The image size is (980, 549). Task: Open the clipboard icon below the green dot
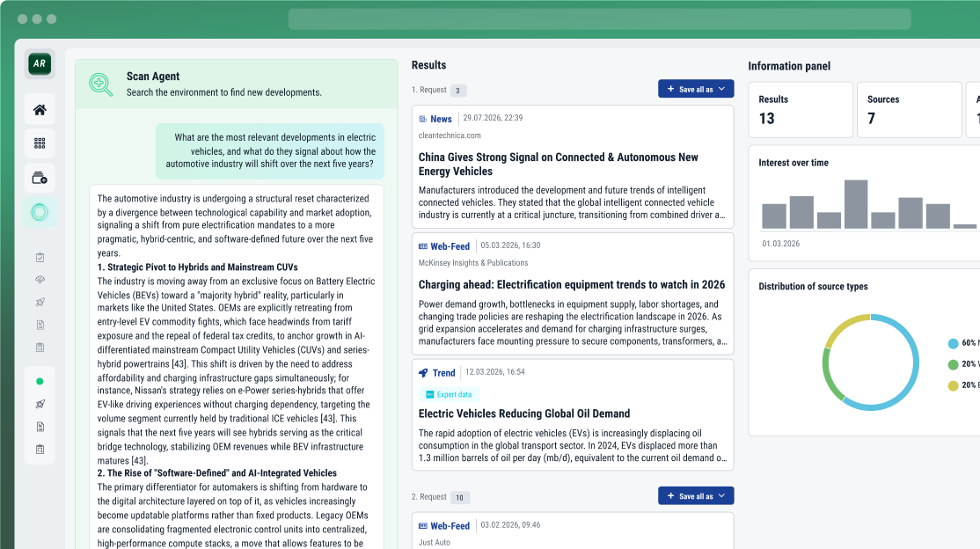(x=40, y=449)
